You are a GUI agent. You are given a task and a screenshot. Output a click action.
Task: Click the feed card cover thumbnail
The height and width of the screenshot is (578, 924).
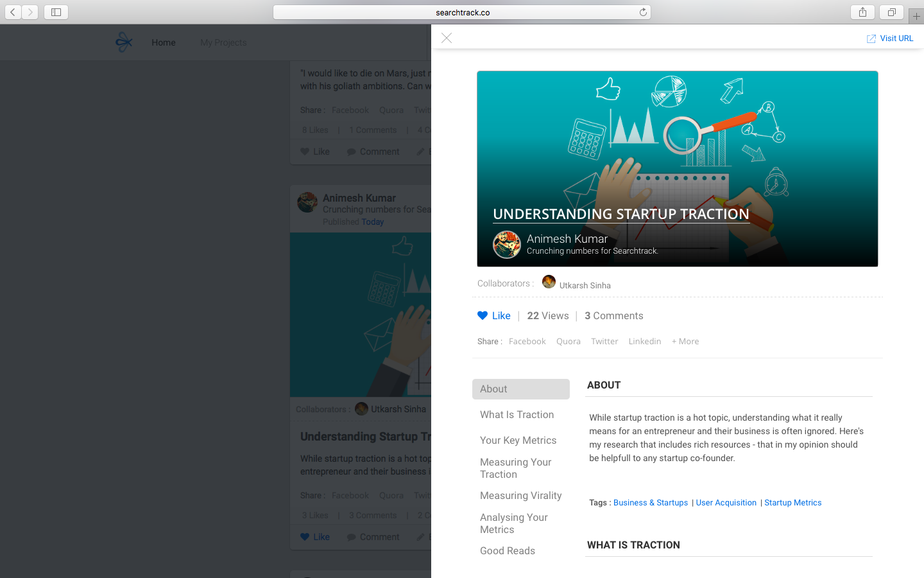(361, 315)
